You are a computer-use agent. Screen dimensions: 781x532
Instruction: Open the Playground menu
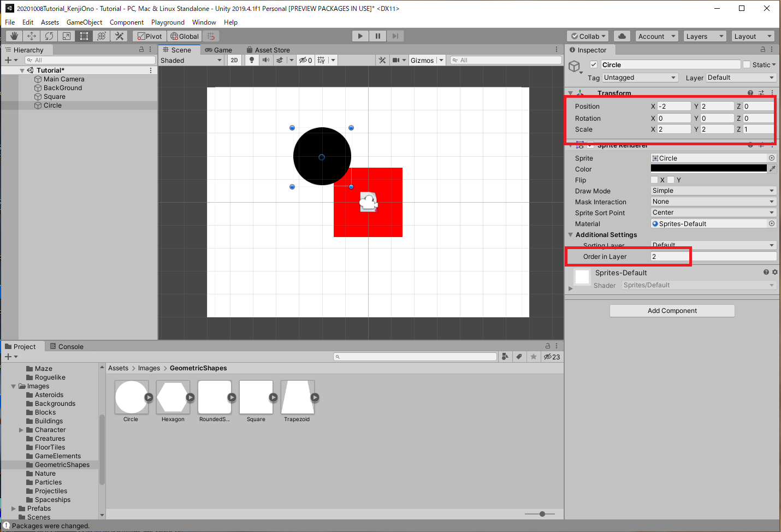[168, 22]
